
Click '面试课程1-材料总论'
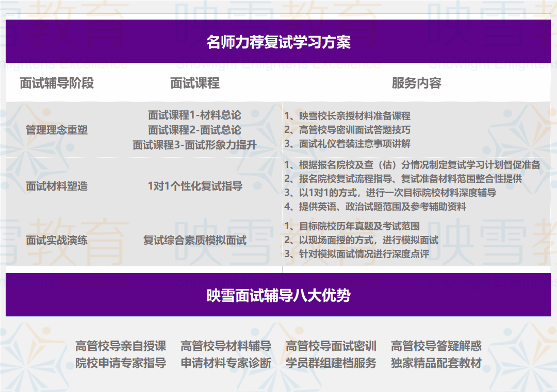(194, 115)
